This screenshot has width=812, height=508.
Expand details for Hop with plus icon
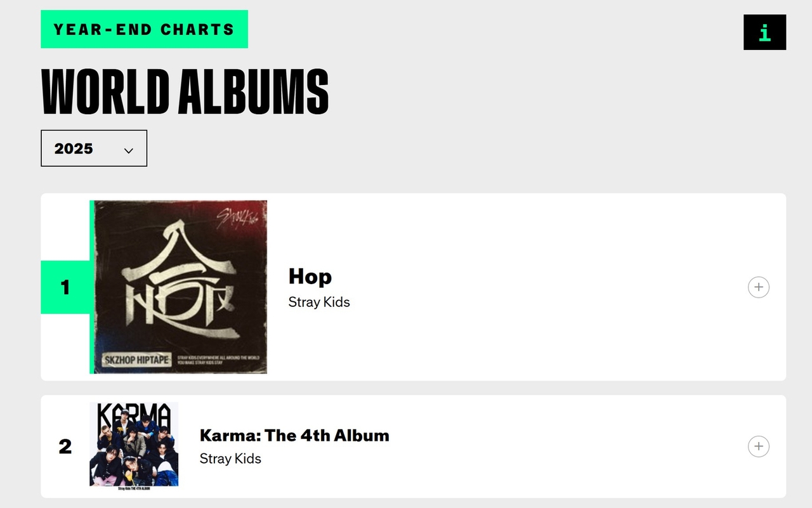[x=758, y=287]
